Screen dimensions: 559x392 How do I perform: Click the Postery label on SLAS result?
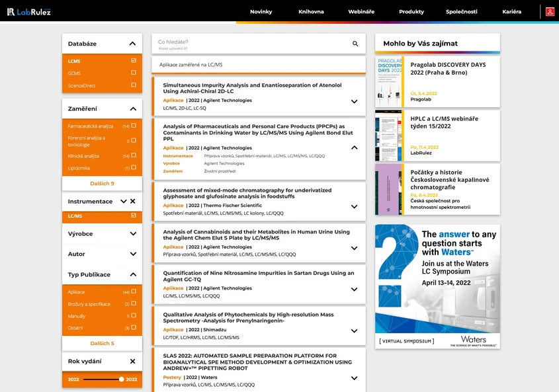coord(172,377)
